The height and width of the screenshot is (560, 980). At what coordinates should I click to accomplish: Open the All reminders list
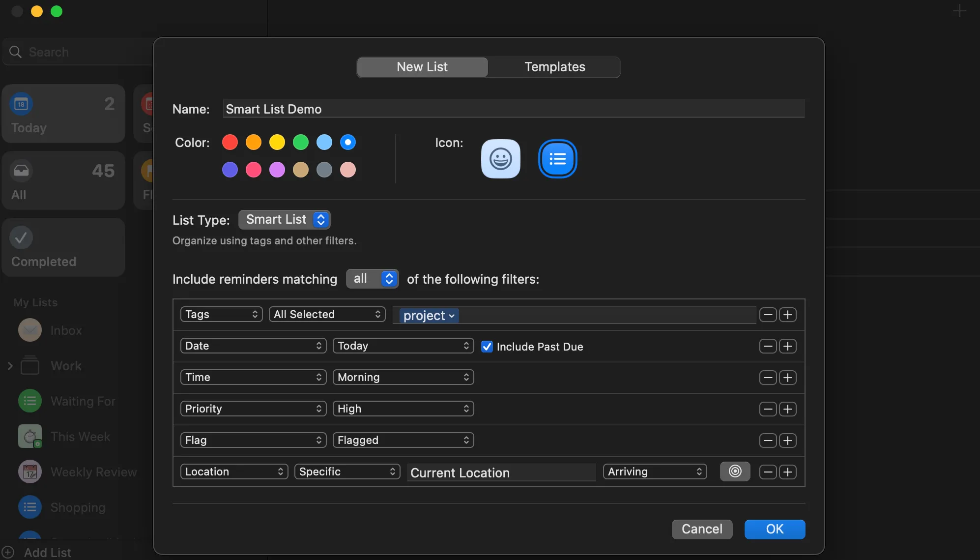(63, 180)
